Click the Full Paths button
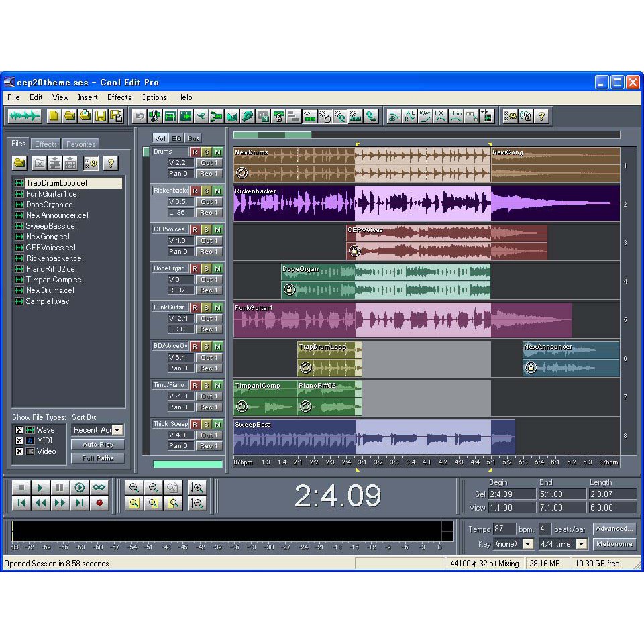 pyautogui.click(x=98, y=458)
